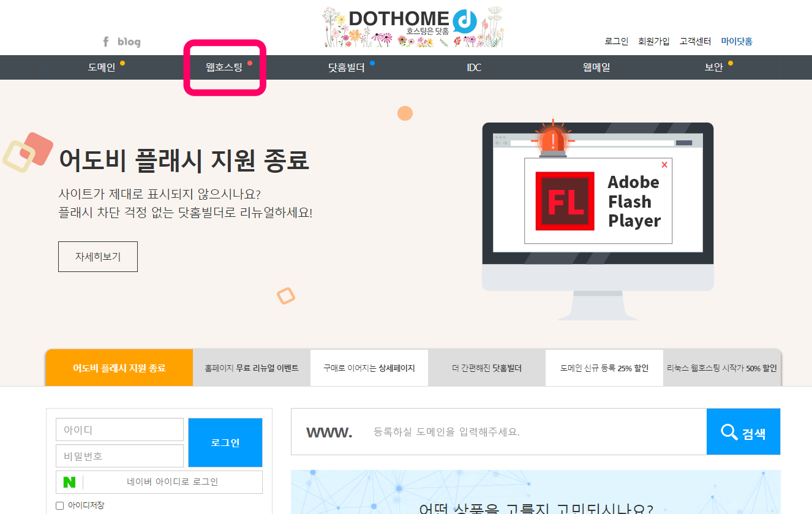812x514 pixels.
Task: Open the 보안 menu
Action: (x=714, y=67)
